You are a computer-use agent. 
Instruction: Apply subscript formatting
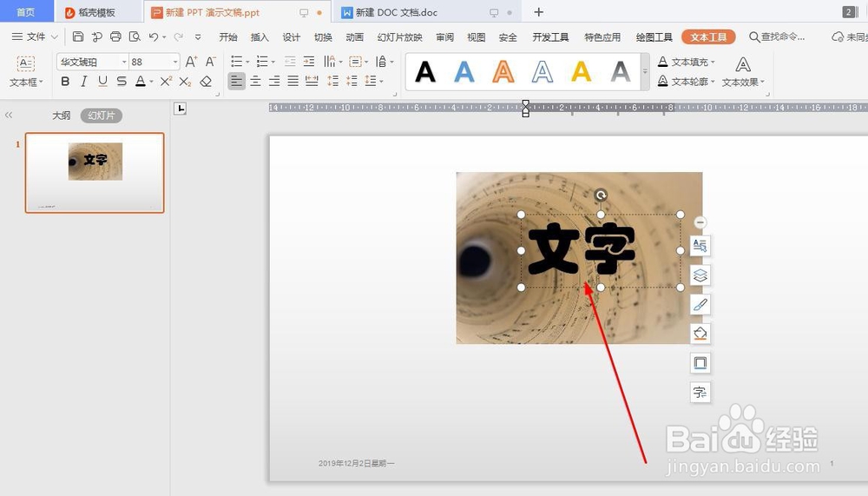185,82
